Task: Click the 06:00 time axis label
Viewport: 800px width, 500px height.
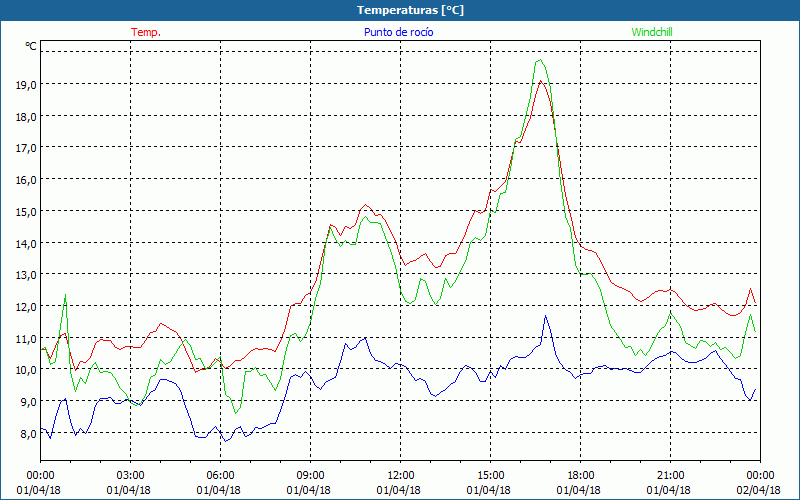Action: [x=220, y=476]
